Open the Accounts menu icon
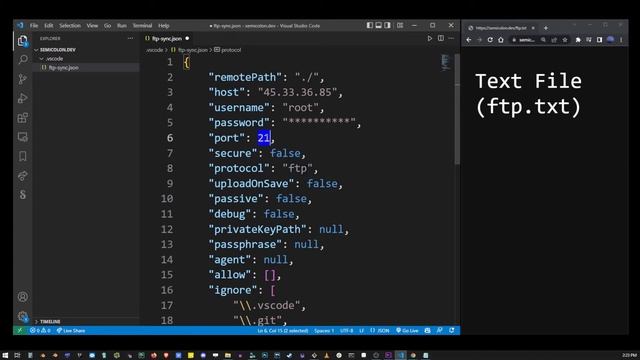 point(23,297)
